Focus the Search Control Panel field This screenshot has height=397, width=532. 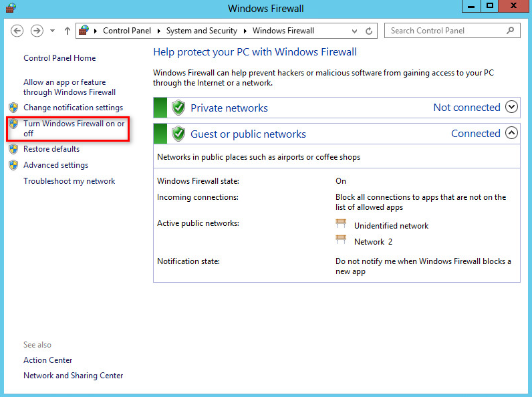pos(452,31)
